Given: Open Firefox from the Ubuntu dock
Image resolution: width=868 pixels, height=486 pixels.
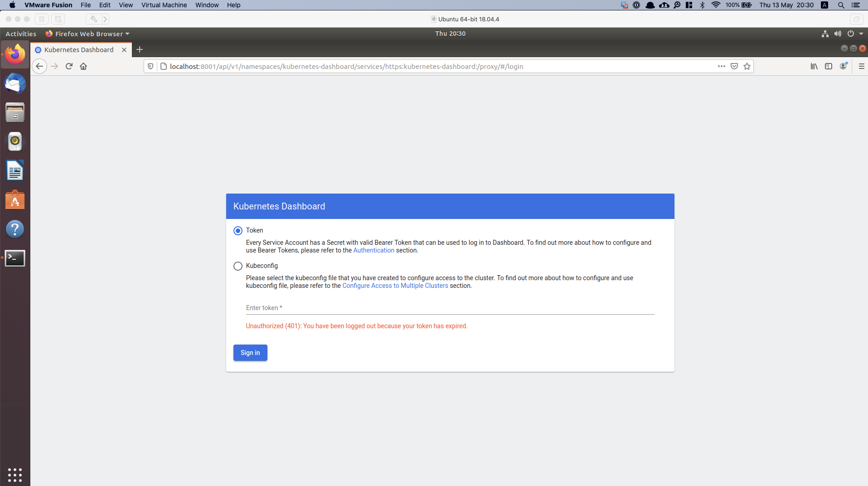Looking at the screenshot, I should tap(15, 54).
